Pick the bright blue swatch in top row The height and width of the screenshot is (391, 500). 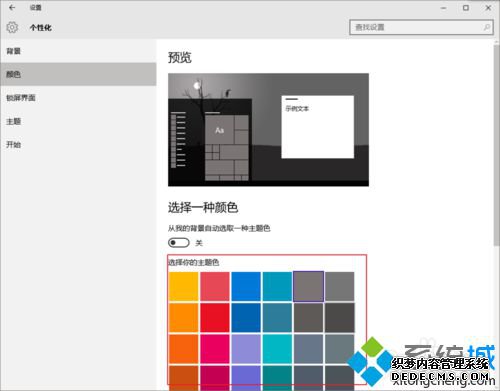pos(246,286)
